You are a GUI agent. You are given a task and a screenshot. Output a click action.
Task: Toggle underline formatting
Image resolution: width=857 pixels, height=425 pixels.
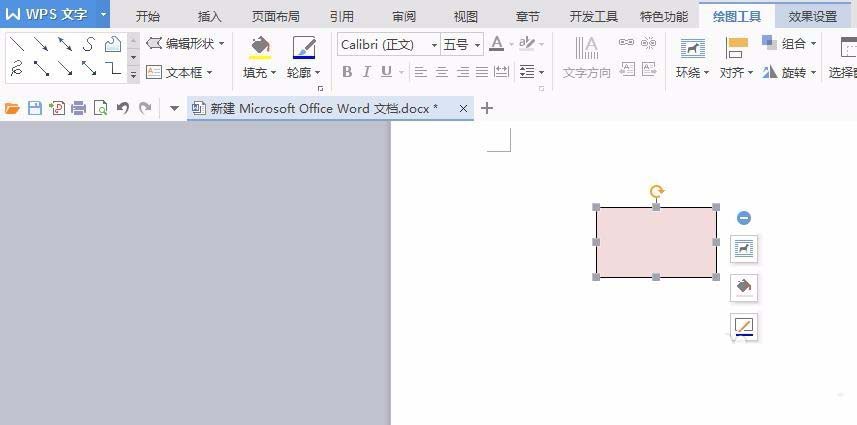386,72
